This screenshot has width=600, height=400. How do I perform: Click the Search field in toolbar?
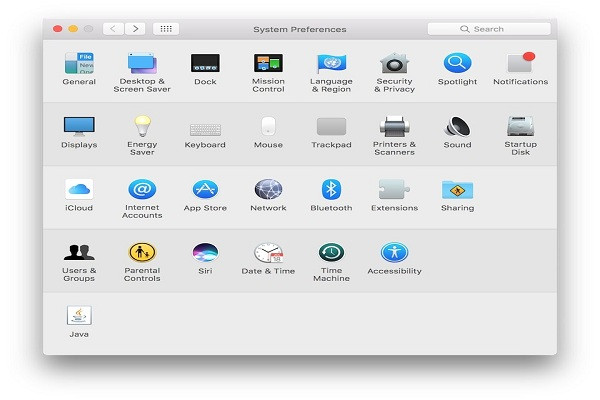tap(489, 29)
